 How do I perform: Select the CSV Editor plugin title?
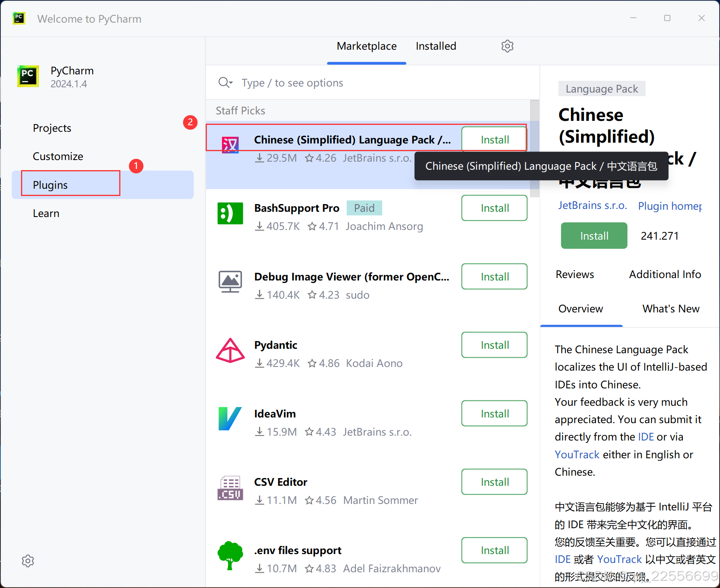point(280,482)
